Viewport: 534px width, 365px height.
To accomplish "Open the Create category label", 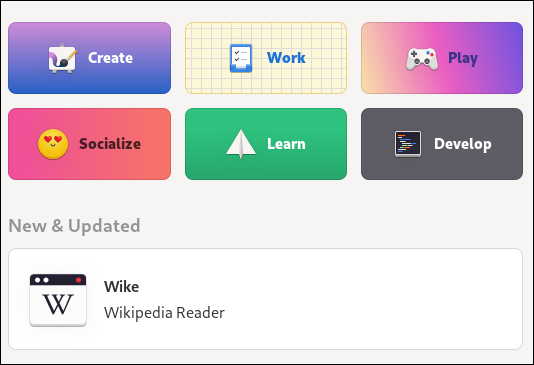I will click(110, 58).
